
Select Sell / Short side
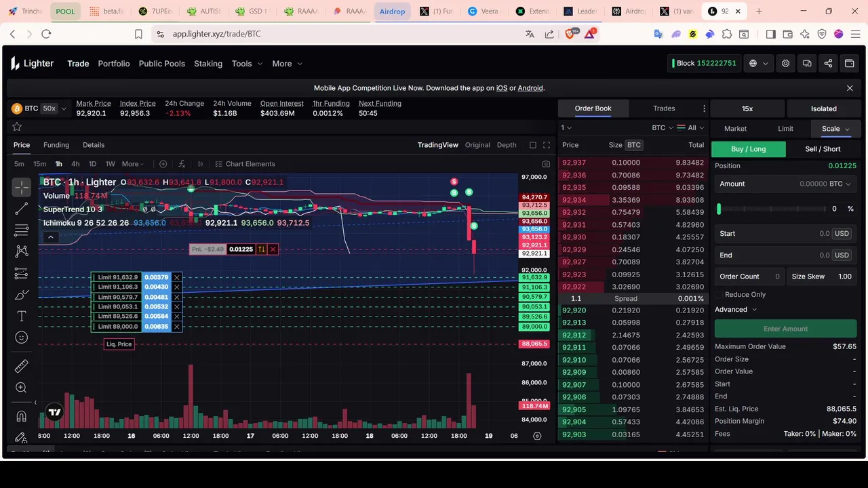coord(823,149)
